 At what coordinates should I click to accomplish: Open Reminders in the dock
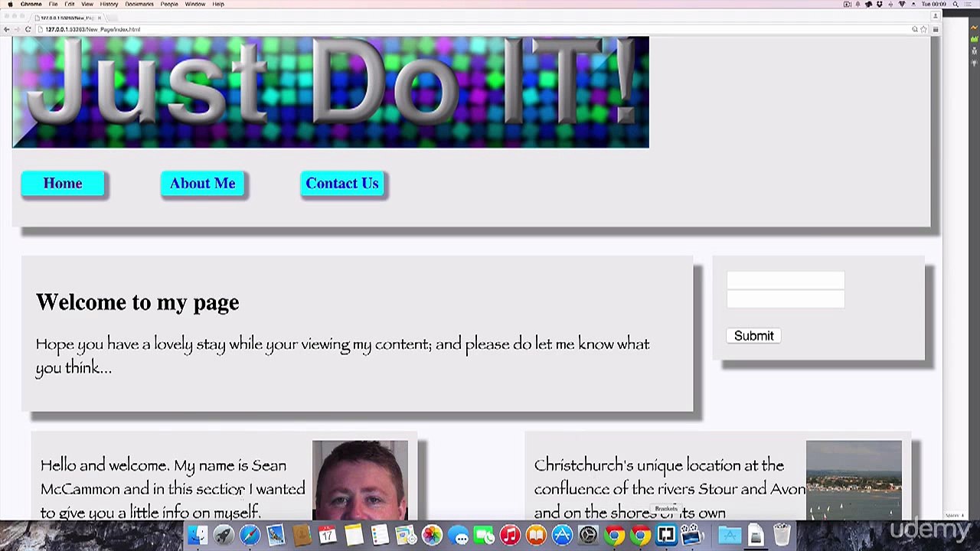tap(380, 535)
